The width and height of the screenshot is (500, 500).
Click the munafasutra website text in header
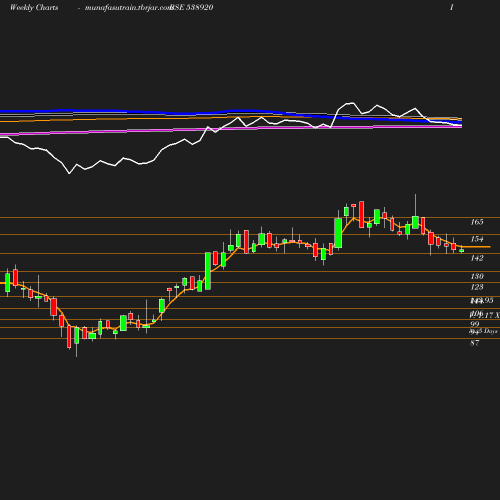coord(128,8)
